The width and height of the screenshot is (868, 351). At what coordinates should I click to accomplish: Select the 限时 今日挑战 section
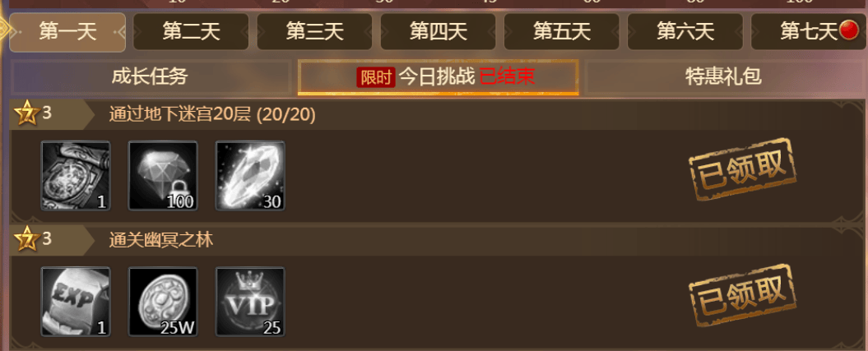point(439,77)
